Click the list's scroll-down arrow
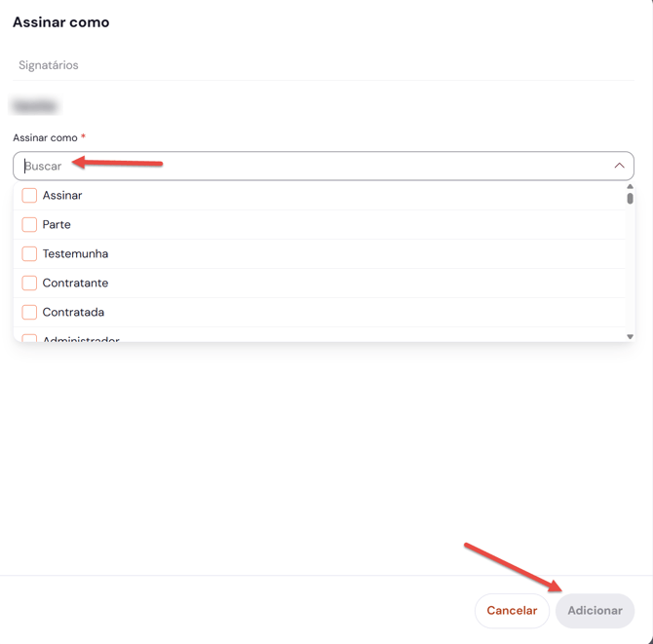 (x=630, y=337)
